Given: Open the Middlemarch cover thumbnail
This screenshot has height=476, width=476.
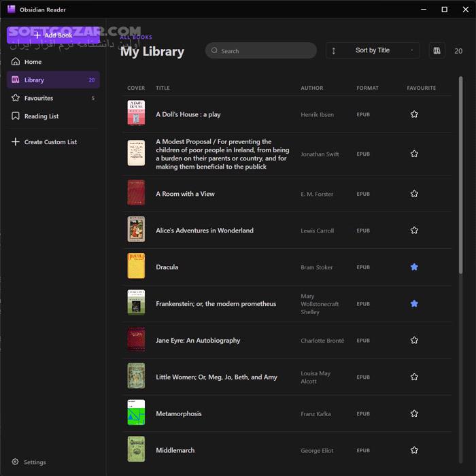Looking at the screenshot, I should click(x=136, y=449).
